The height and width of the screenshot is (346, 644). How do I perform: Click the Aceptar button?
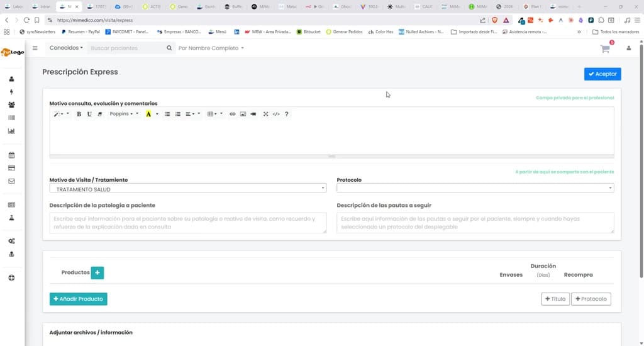click(x=602, y=74)
